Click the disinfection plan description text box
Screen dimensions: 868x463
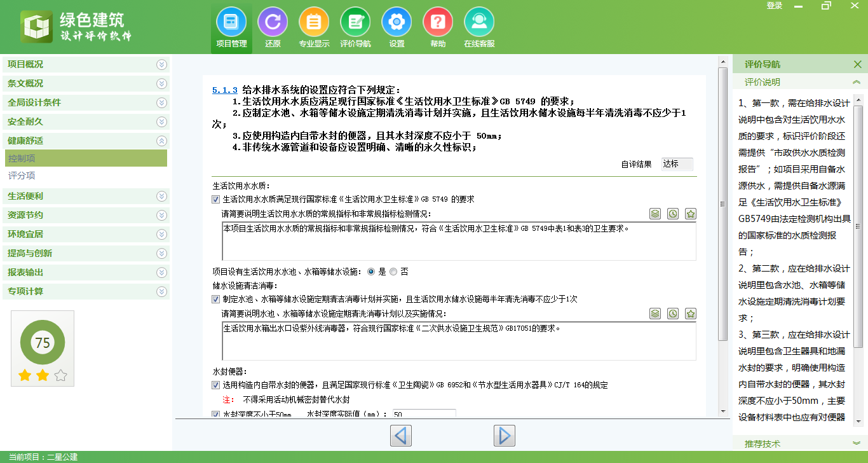coord(459,341)
